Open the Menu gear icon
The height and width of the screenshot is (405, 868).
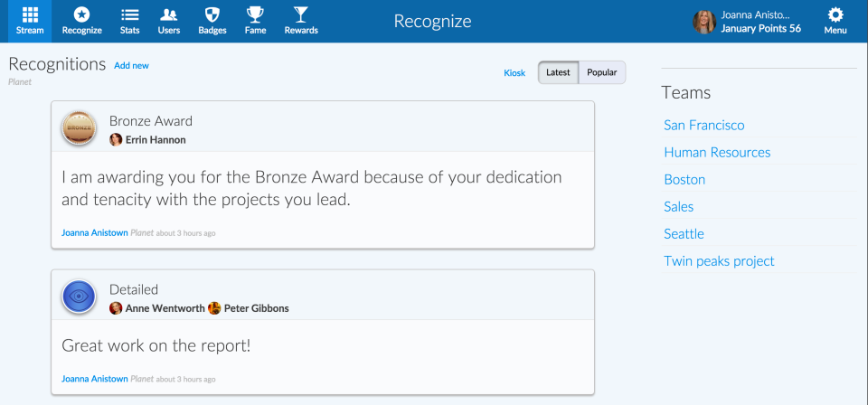[x=835, y=15]
